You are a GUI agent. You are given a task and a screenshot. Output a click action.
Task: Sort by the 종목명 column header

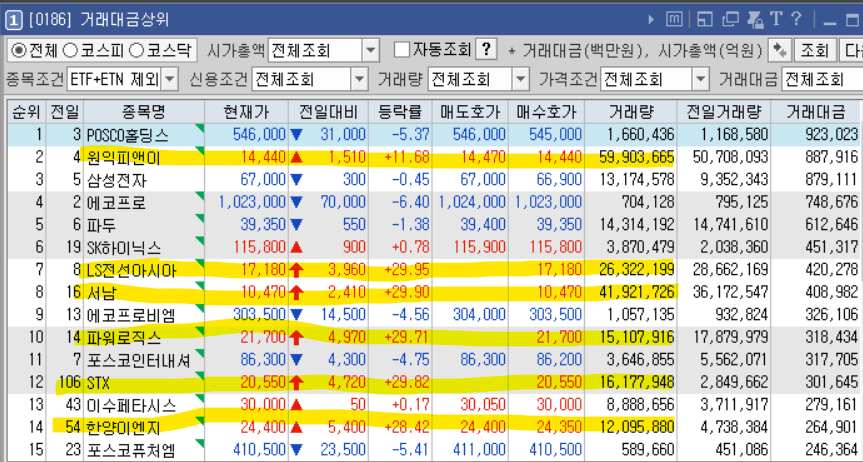[x=144, y=112]
